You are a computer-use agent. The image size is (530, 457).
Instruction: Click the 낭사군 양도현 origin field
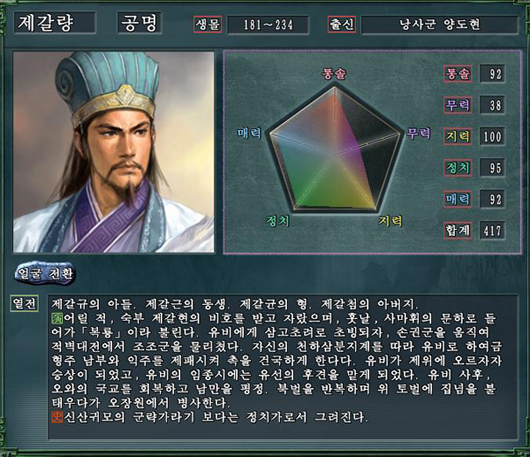(439, 25)
